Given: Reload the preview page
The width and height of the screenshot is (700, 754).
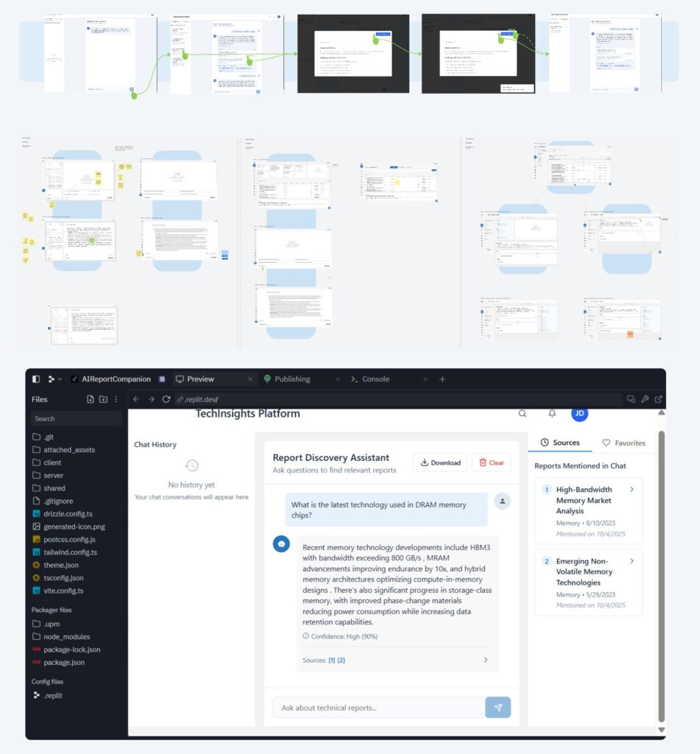Looking at the screenshot, I should coord(166,399).
